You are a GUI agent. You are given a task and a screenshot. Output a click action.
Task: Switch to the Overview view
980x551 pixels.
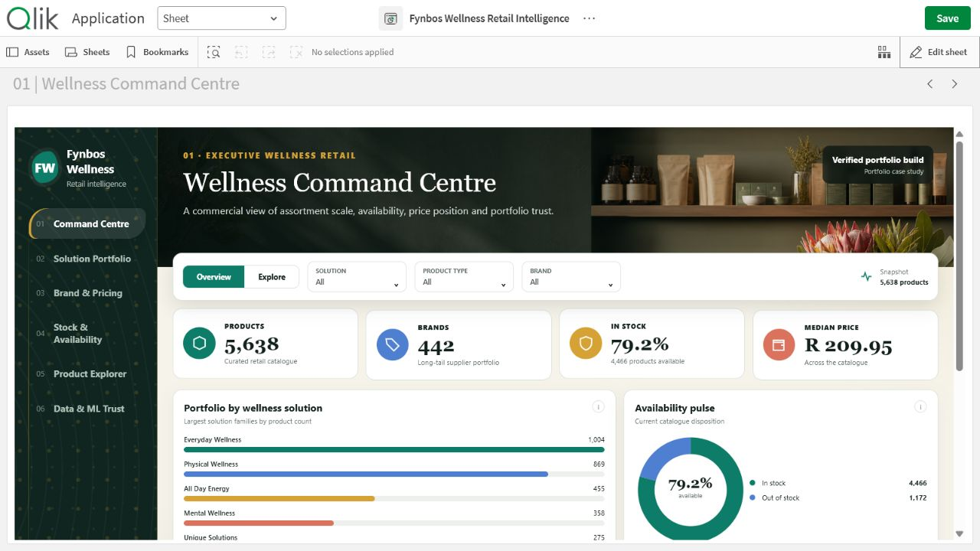[x=214, y=277]
